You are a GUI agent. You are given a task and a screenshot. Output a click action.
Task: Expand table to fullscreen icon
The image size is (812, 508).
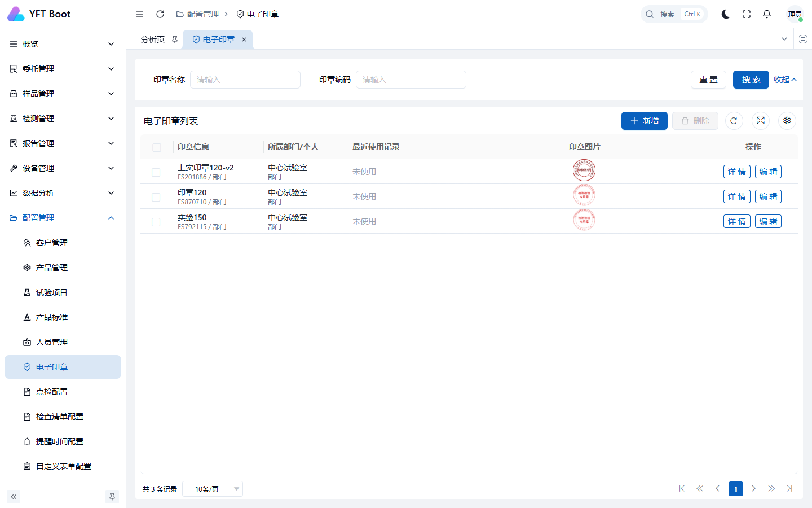761,121
